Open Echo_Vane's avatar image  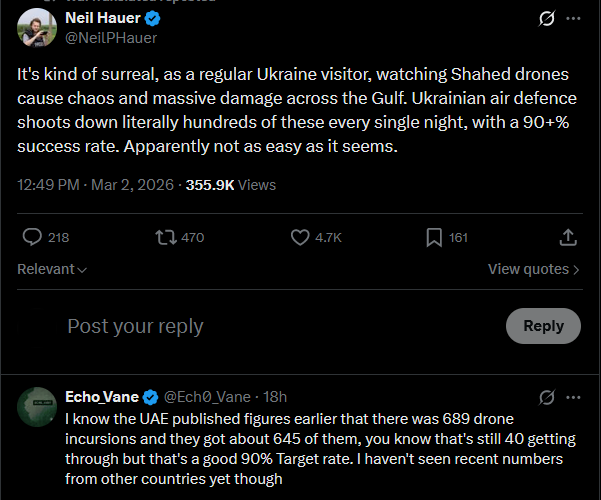coord(37,406)
